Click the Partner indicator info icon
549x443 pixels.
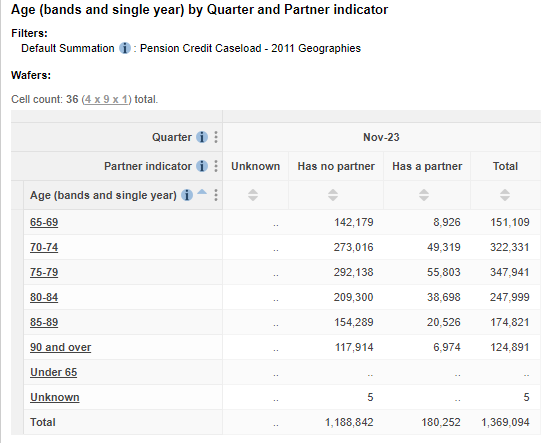point(202,166)
